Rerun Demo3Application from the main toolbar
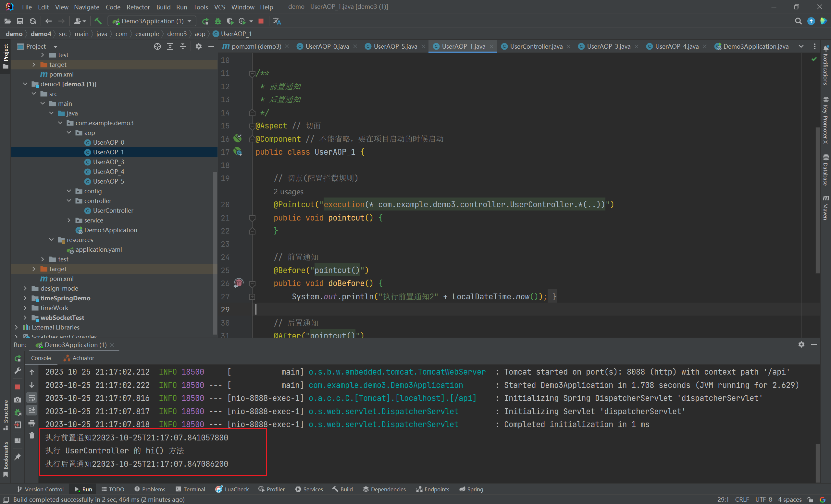The width and height of the screenshot is (831, 504). 205,21
